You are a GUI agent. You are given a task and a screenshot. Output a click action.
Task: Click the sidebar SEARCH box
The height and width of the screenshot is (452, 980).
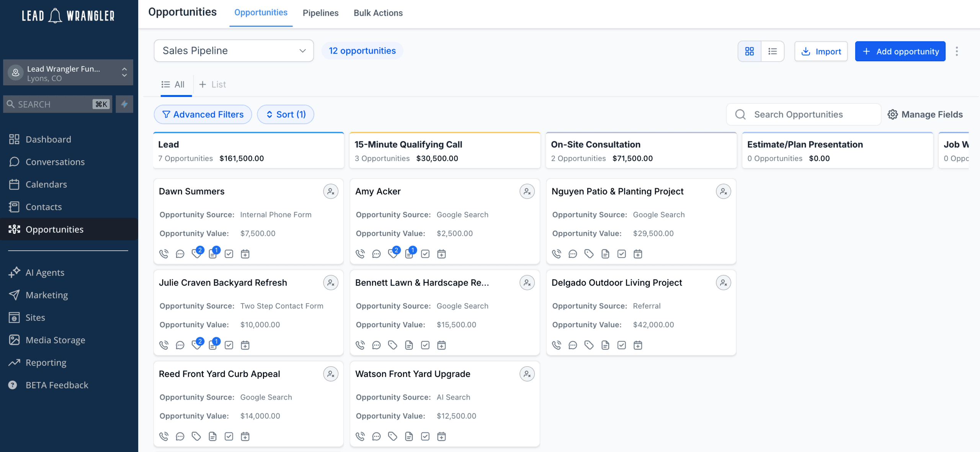point(57,104)
